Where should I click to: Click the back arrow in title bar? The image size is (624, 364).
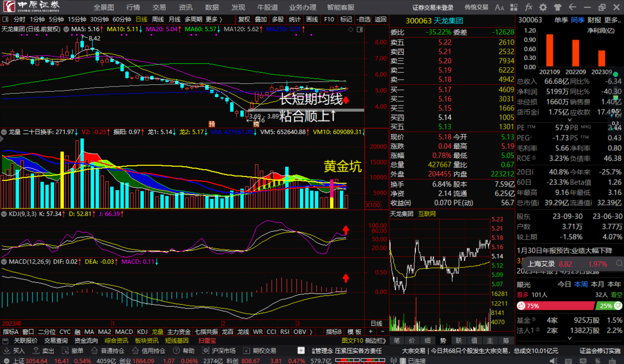(x=572, y=7)
